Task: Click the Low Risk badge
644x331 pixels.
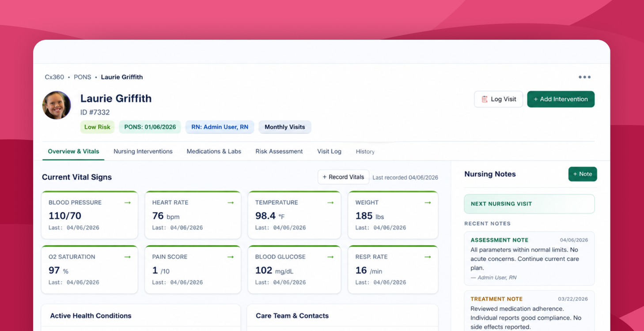Action: click(x=97, y=127)
